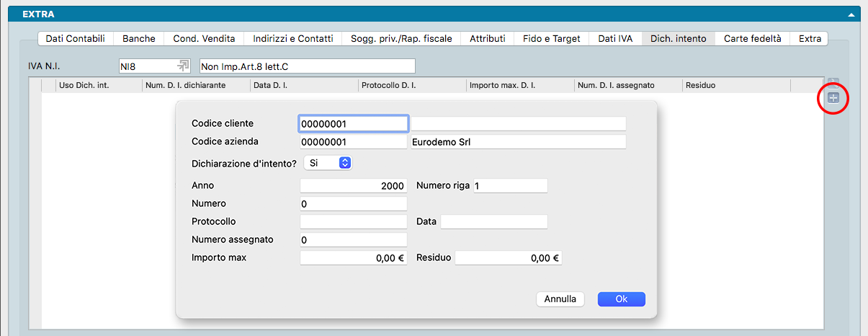Viewport: 868px width, 336px height.
Task: Click the edit icon above the plus button
Action: [833, 82]
